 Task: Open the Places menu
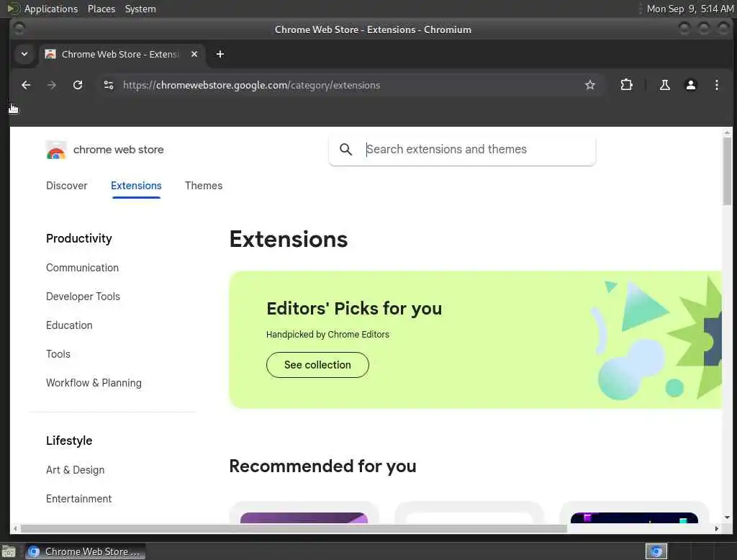101,9
